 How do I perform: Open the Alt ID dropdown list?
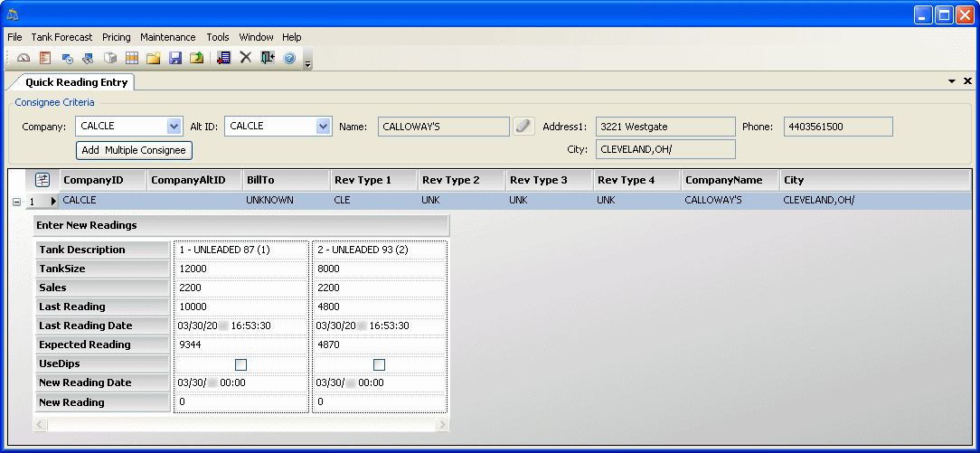click(x=324, y=127)
